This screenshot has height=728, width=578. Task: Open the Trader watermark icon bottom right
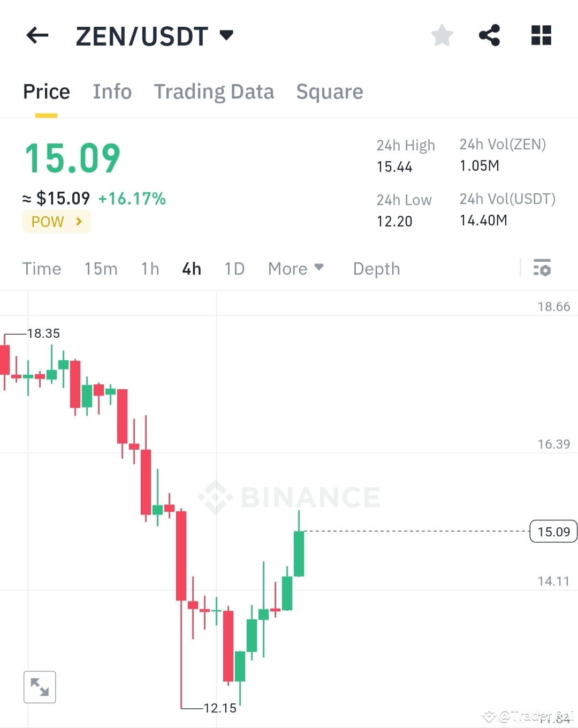pos(489,715)
